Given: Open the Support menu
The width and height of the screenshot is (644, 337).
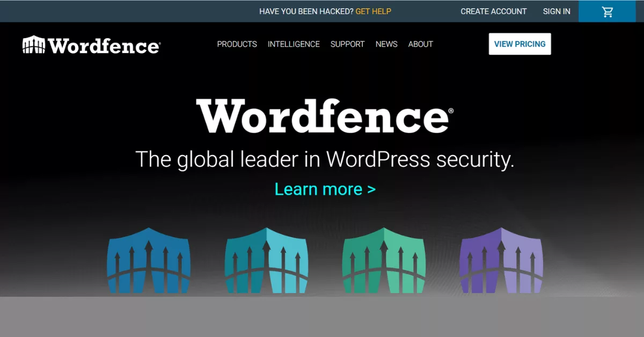Looking at the screenshot, I should pos(347,44).
